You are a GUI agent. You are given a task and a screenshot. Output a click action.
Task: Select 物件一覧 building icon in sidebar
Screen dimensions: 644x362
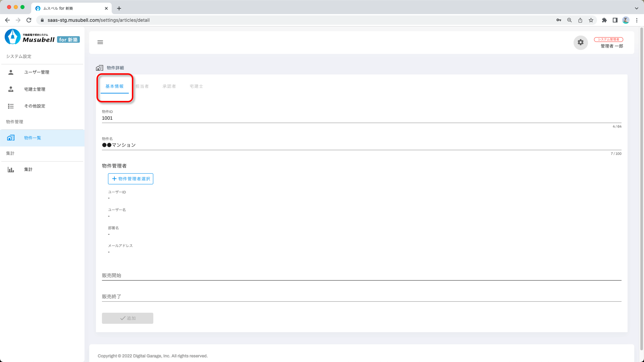(x=11, y=138)
